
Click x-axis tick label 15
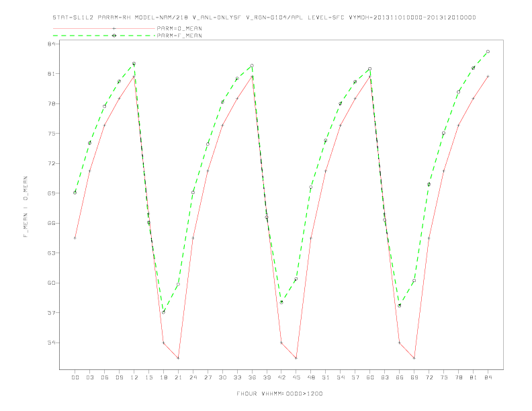tap(148, 377)
